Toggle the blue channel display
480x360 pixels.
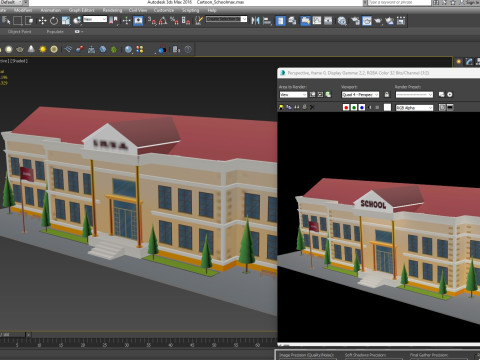[362, 107]
